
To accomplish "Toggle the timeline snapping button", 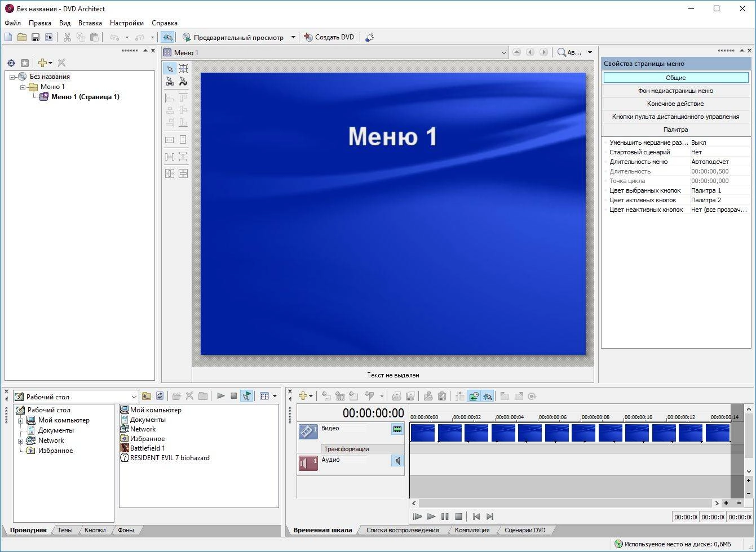I will 488,396.
